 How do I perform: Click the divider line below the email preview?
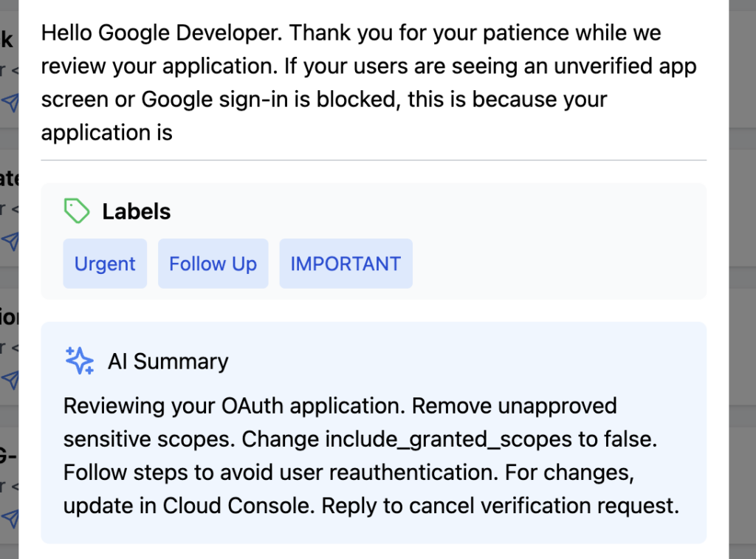point(374,160)
